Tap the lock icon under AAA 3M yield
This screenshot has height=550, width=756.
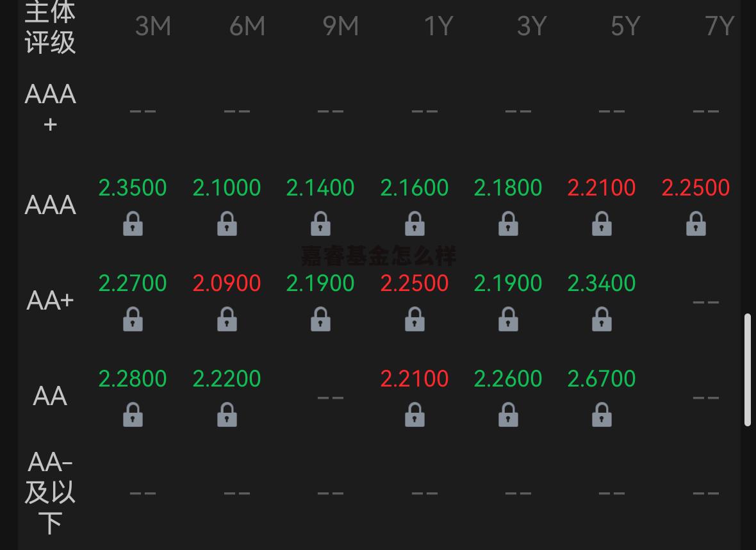(133, 224)
